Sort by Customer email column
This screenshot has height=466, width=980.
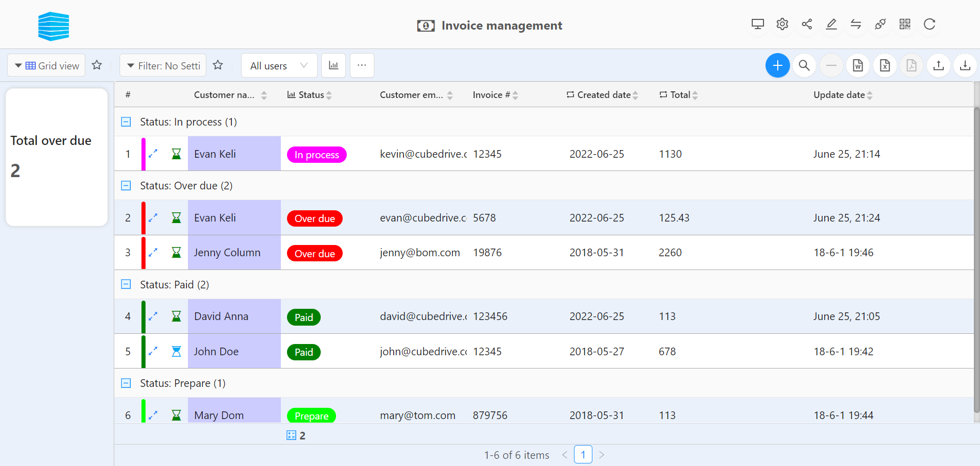coord(450,95)
